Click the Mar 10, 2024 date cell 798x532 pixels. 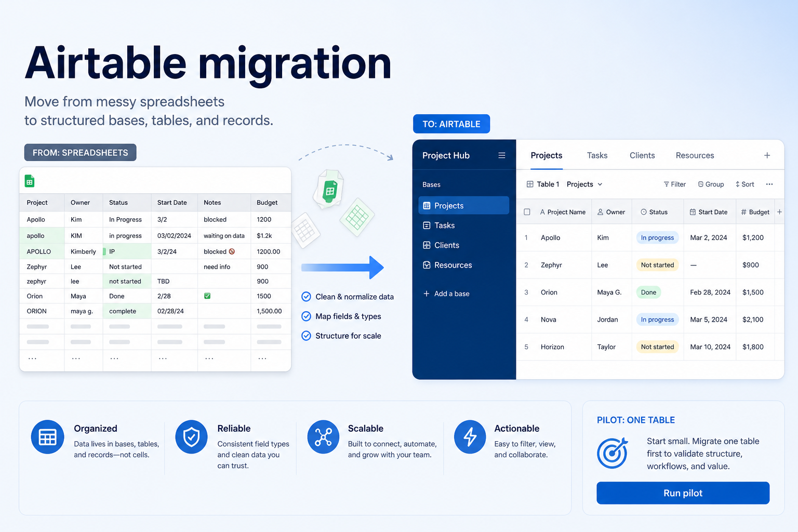point(710,347)
